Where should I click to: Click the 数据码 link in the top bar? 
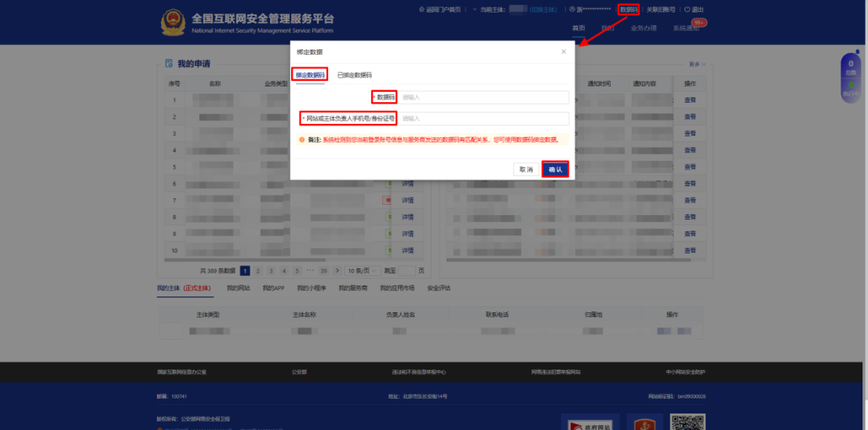[x=629, y=9]
